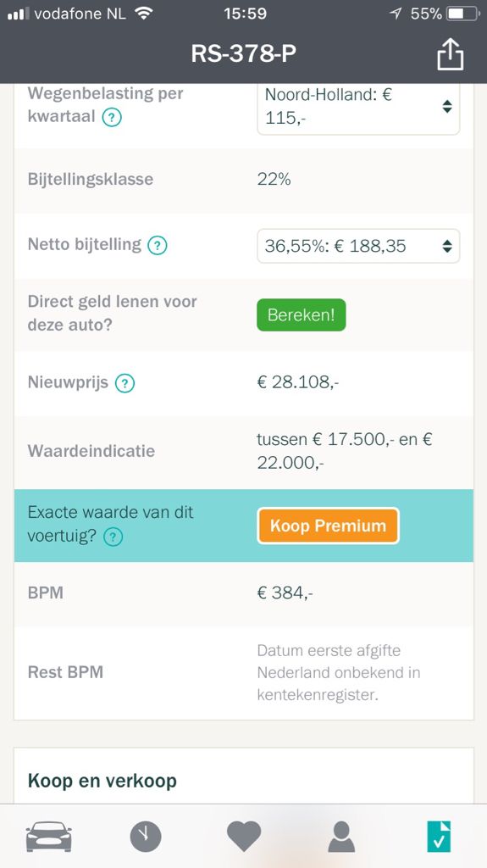Image resolution: width=487 pixels, height=868 pixels.
Task: Tap the status bar clock
Action: [x=245, y=14]
